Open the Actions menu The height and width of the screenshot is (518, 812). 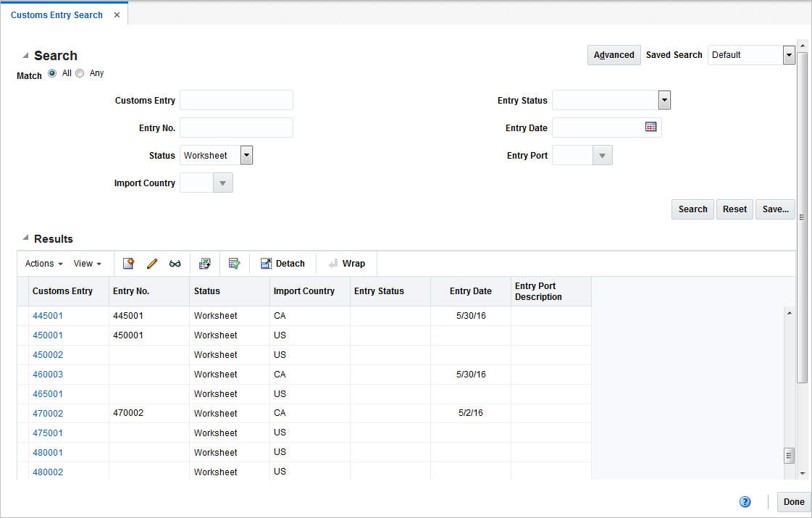pos(42,263)
